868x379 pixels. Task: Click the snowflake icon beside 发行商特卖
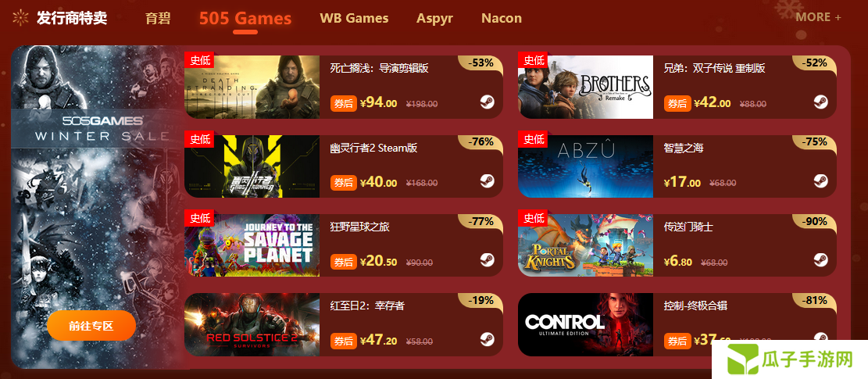click(x=20, y=18)
